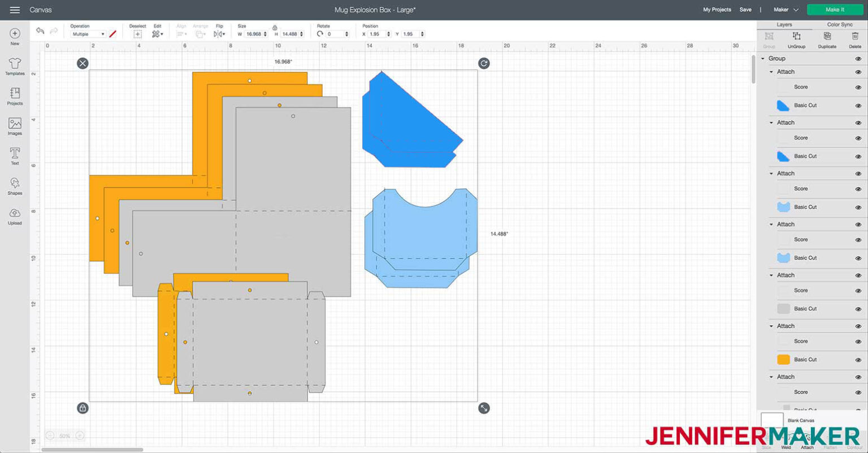
Task: Zoom out the canvas with minus button
Action: [50, 435]
